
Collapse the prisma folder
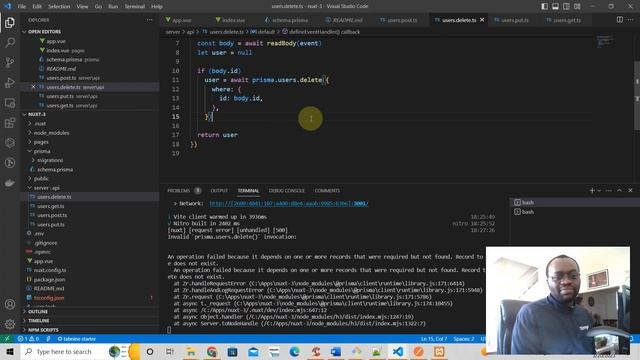[x=42, y=151]
